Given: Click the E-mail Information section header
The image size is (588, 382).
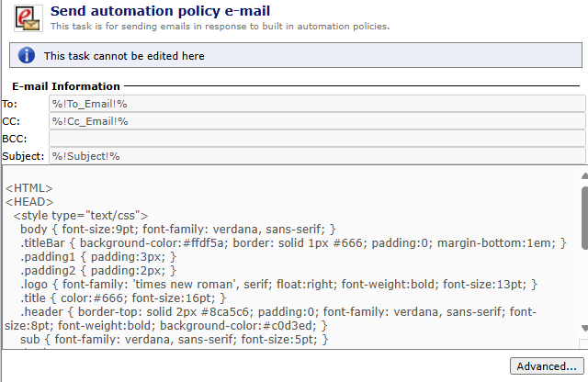Looking at the screenshot, I should coord(66,86).
